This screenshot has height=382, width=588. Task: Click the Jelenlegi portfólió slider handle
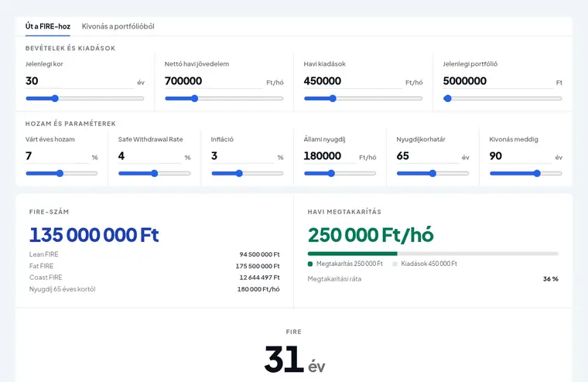[x=447, y=98]
